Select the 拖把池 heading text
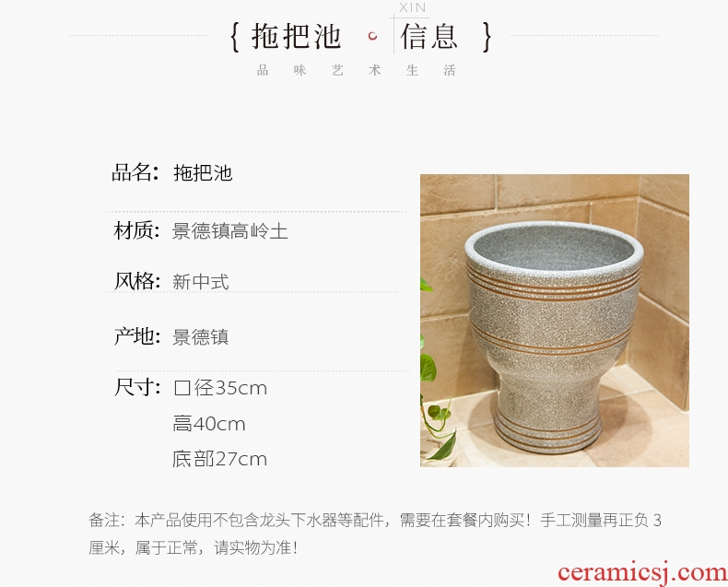Screen dimensions: 728x587 (296, 37)
